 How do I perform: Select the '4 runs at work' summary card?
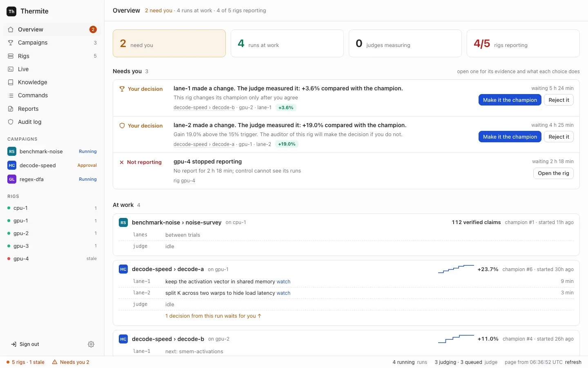coord(287,43)
